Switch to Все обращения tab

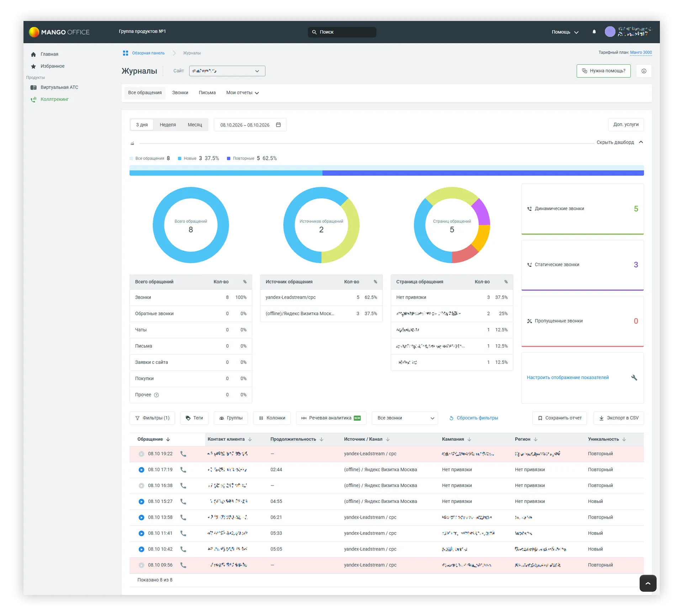[x=145, y=93]
